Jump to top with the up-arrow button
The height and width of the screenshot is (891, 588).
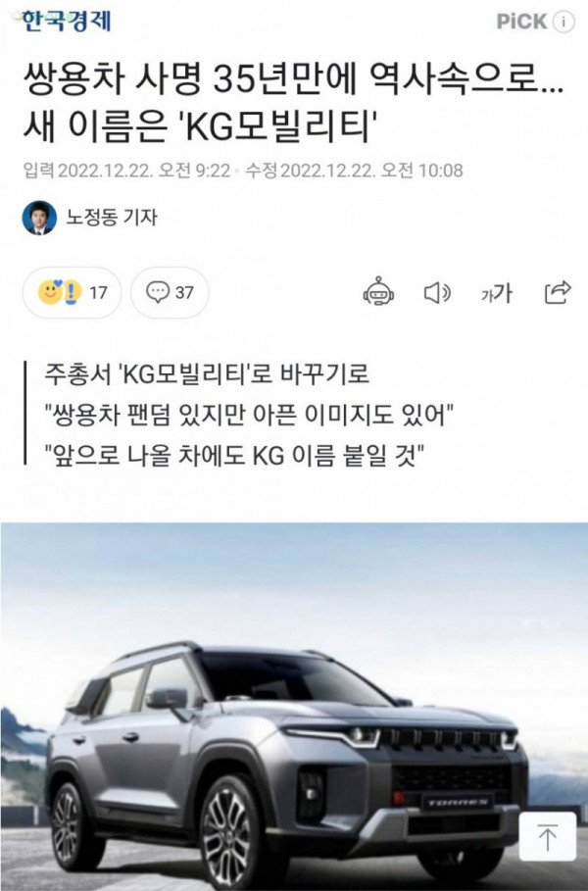(548, 838)
